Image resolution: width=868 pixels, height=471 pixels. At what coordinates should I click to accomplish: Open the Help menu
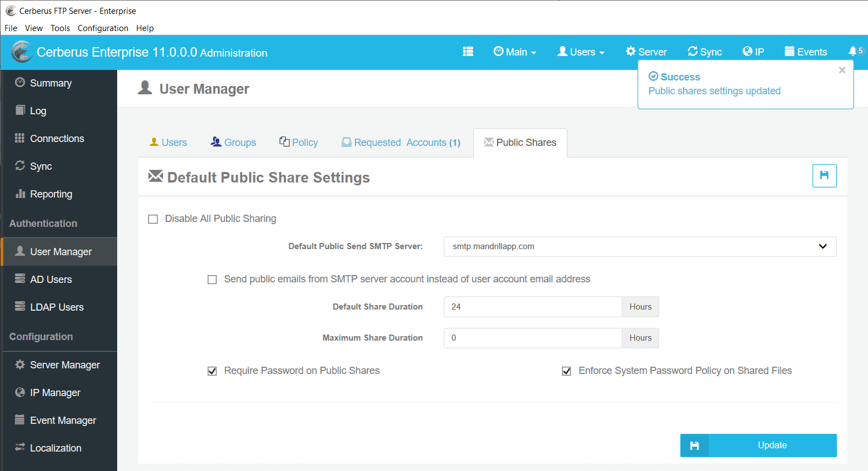coord(145,28)
